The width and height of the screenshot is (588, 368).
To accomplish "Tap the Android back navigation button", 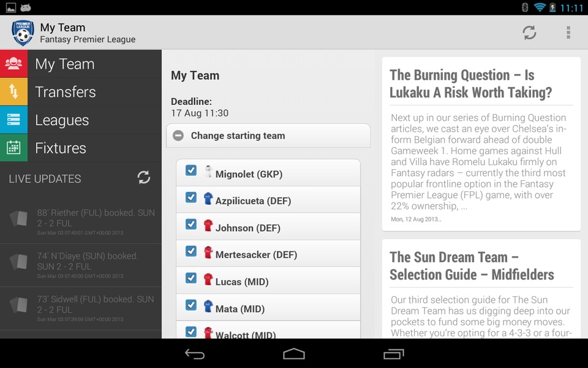I will (x=195, y=354).
